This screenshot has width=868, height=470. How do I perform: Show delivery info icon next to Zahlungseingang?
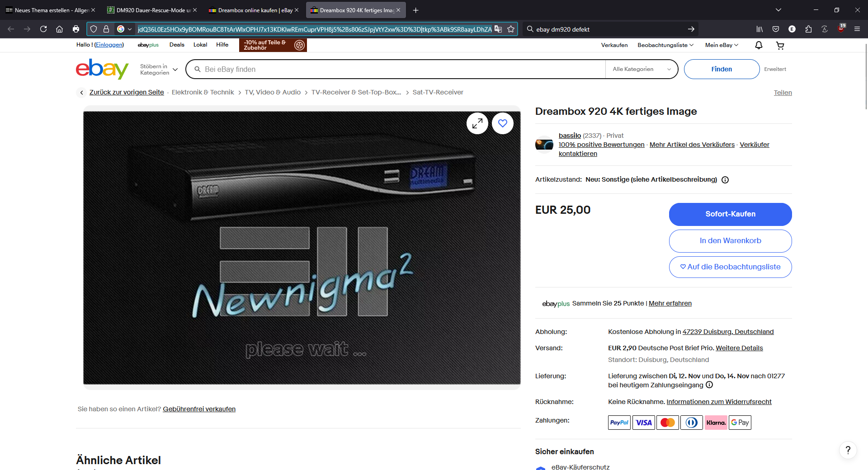709,385
